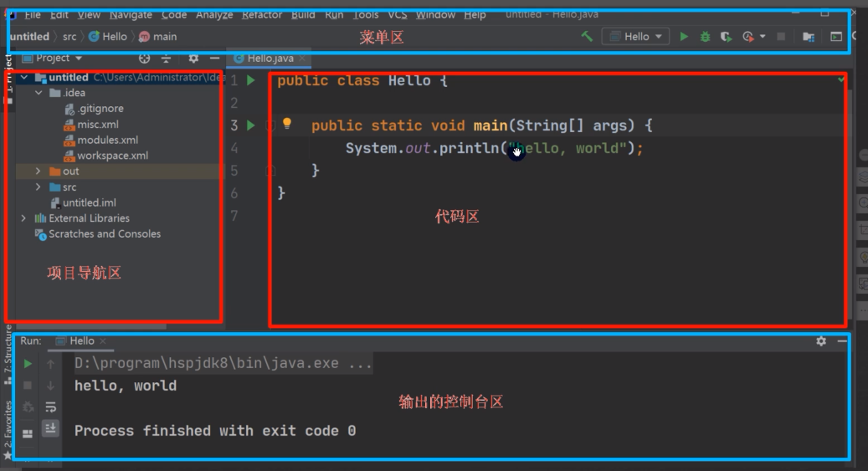
Task: Click up arrow in Run panel sidebar
Action: (50, 364)
